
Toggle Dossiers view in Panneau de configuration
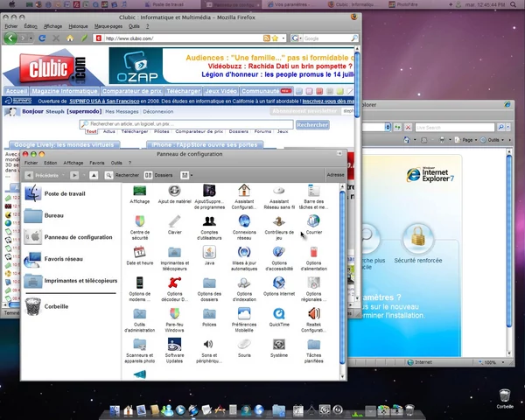point(158,175)
